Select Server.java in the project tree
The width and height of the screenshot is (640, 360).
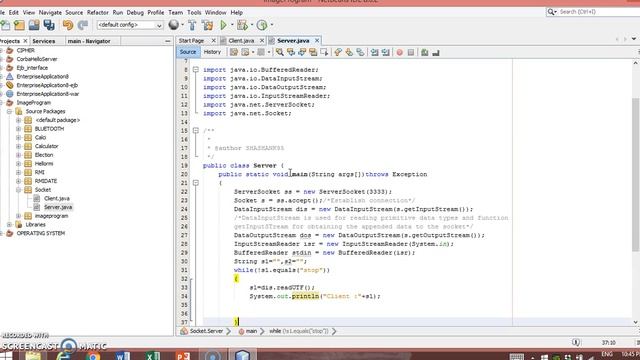coord(58,207)
